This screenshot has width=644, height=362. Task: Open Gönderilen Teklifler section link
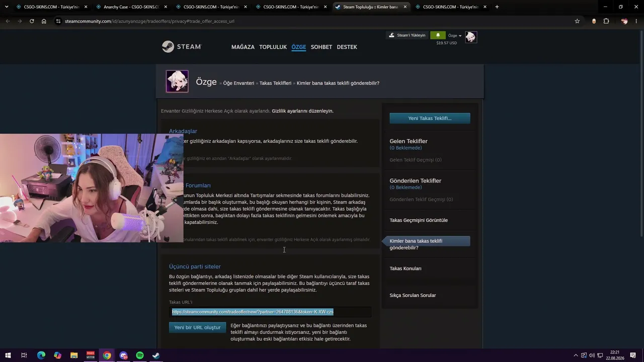click(415, 180)
